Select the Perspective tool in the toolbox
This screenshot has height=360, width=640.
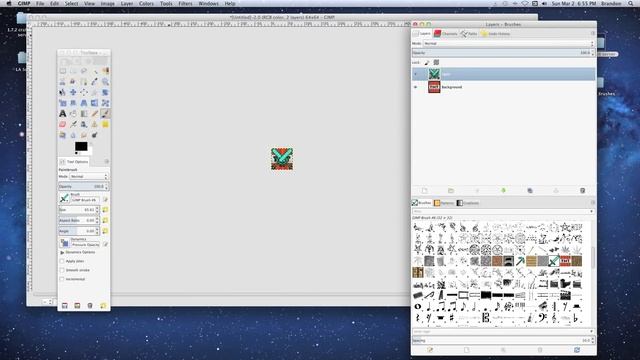84,103
